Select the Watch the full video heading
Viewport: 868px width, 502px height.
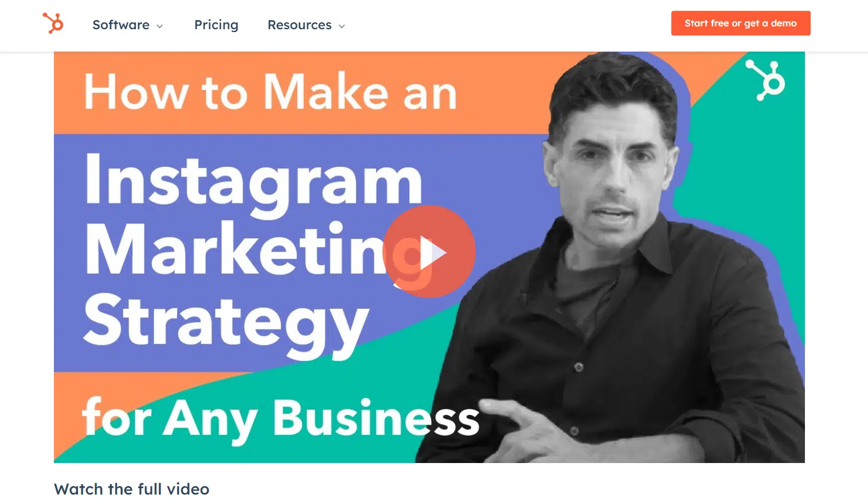point(132,489)
